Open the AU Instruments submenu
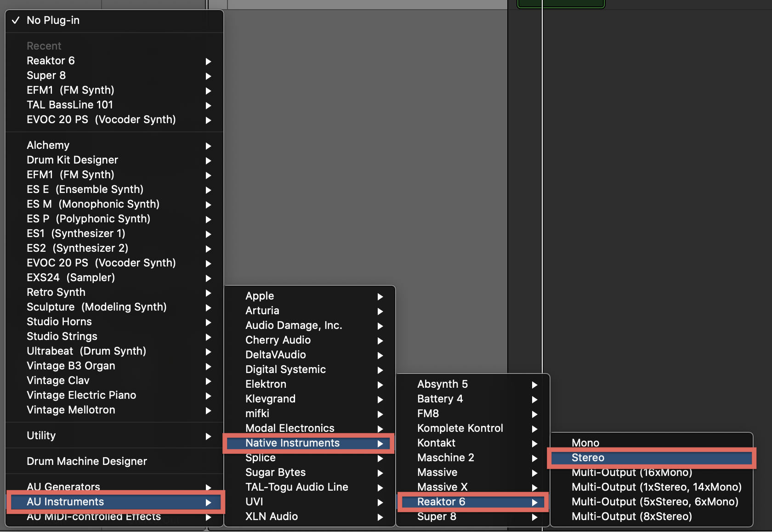The height and width of the screenshot is (532, 772). click(65, 502)
